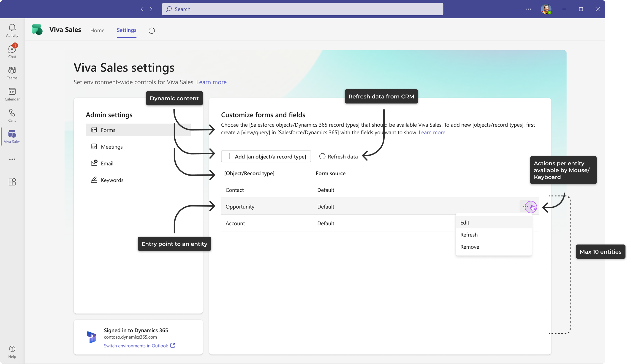
Task: Open Help at the sidebar bottom
Action: pyautogui.click(x=12, y=352)
